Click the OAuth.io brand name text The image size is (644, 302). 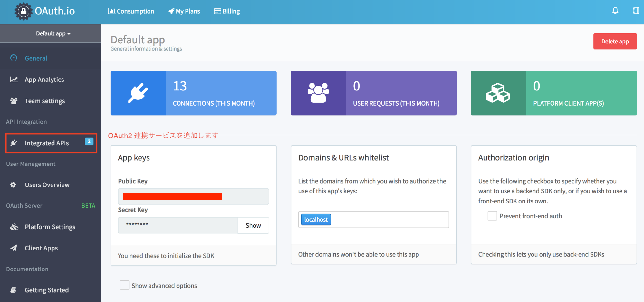tap(55, 11)
